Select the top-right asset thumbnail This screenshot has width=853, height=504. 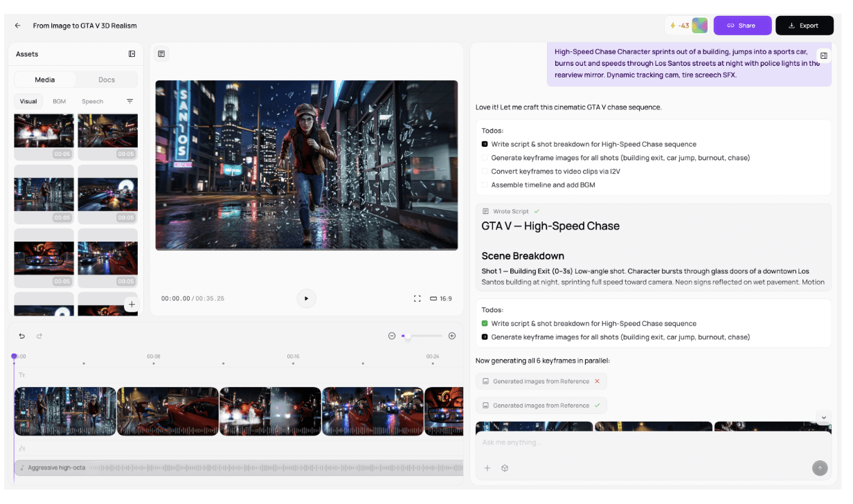pos(107,136)
